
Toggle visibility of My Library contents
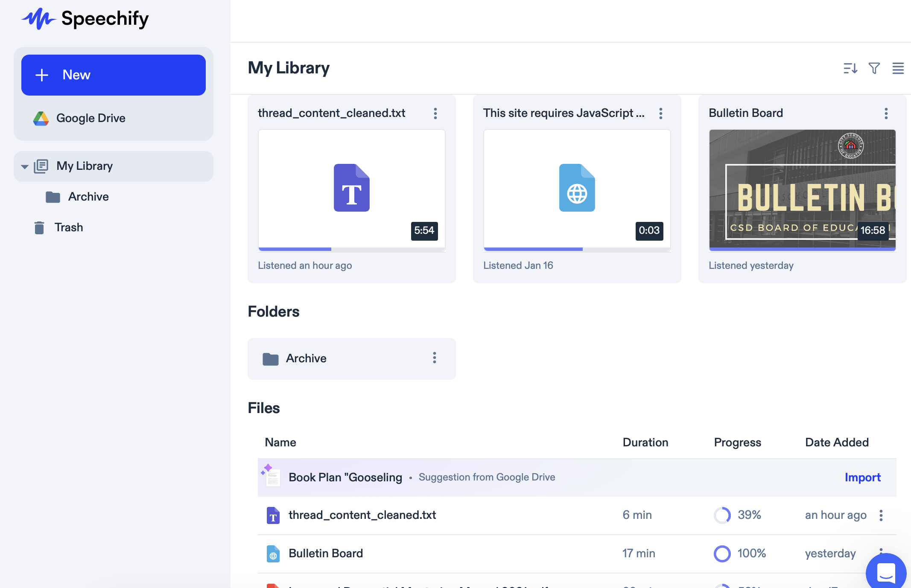click(23, 166)
